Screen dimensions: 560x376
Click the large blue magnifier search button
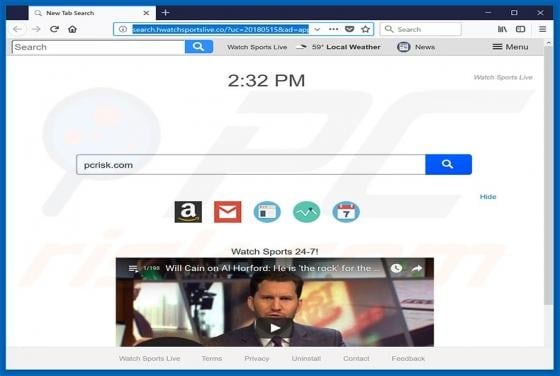pos(448,164)
